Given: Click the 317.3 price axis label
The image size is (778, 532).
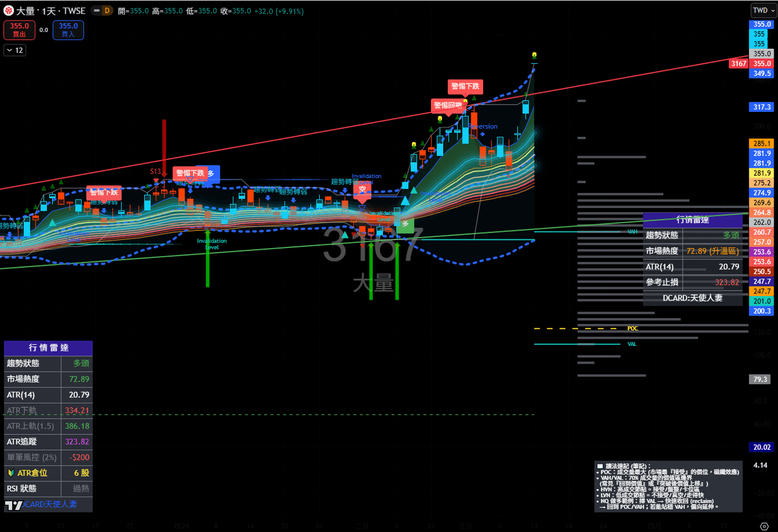Looking at the screenshot, I should 762,107.
